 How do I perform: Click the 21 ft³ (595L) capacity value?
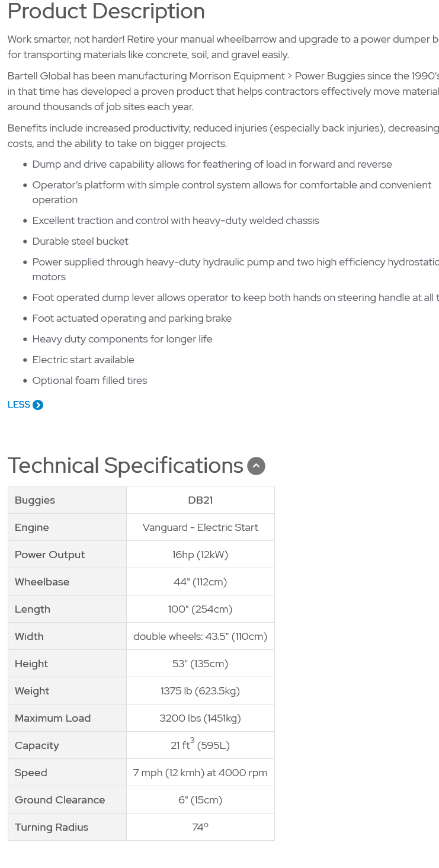coord(200,744)
